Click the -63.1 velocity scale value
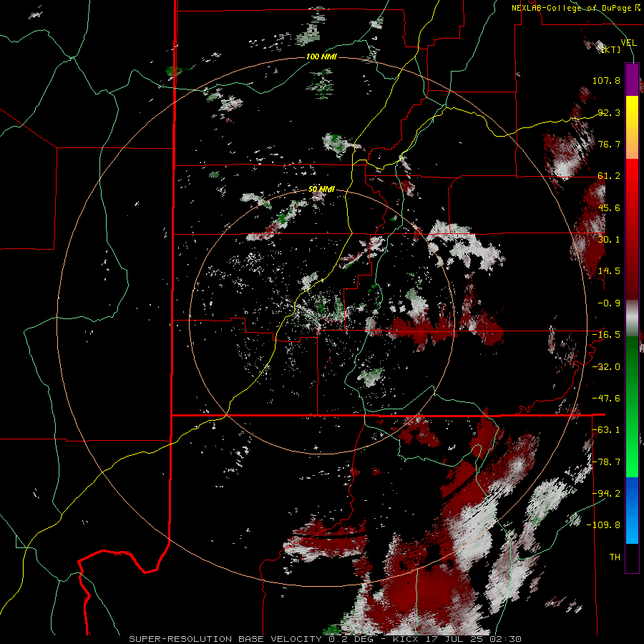 click(x=606, y=429)
